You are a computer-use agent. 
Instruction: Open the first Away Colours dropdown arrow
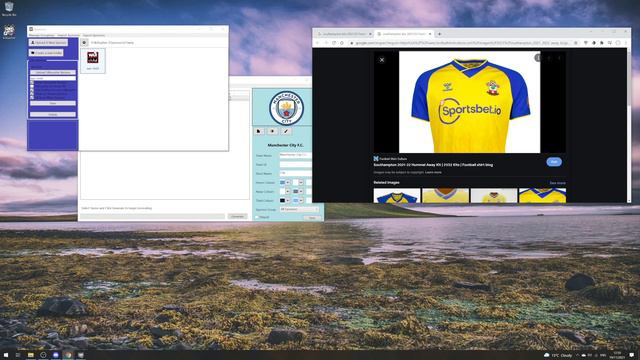coord(288,191)
